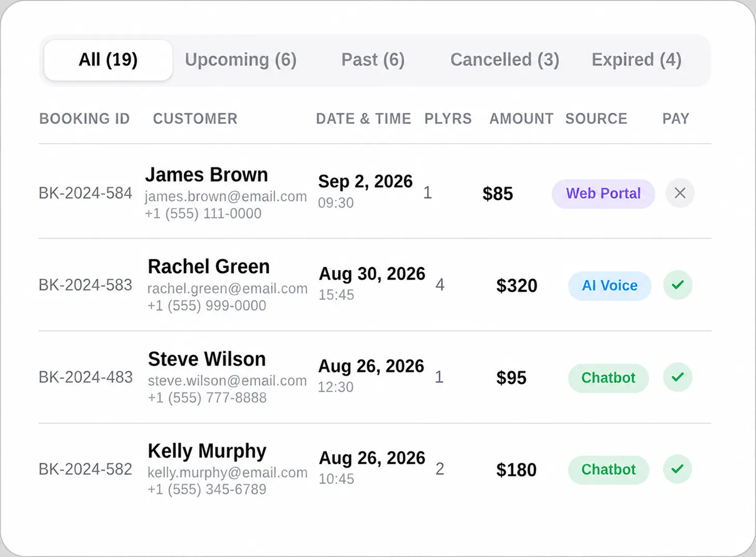Click the date Sep 2, 2026

(365, 182)
